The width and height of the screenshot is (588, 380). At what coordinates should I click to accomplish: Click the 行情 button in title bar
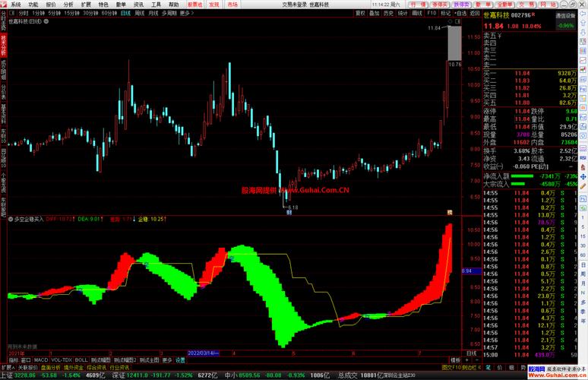click(417, 5)
